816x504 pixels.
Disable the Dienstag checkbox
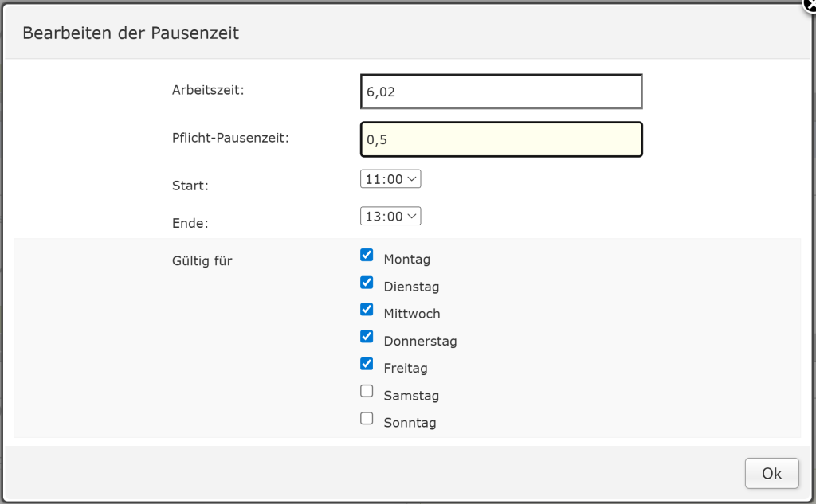coord(367,283)
